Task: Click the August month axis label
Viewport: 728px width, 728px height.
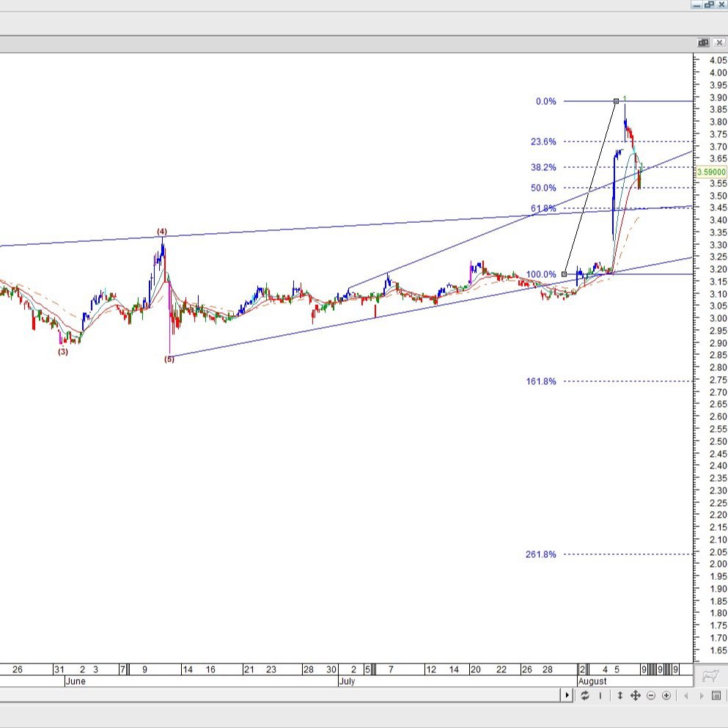Action: point(592,681)
